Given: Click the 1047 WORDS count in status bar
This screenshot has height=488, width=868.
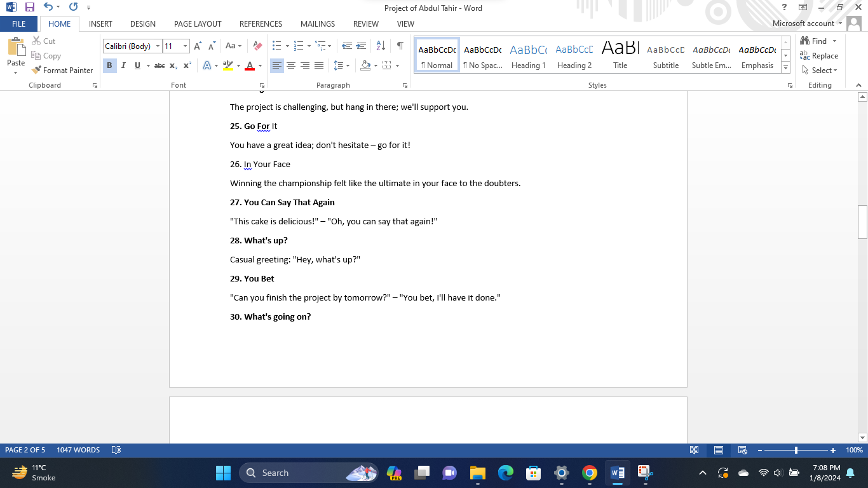Looking at the screenshot, I should point(78,450).
